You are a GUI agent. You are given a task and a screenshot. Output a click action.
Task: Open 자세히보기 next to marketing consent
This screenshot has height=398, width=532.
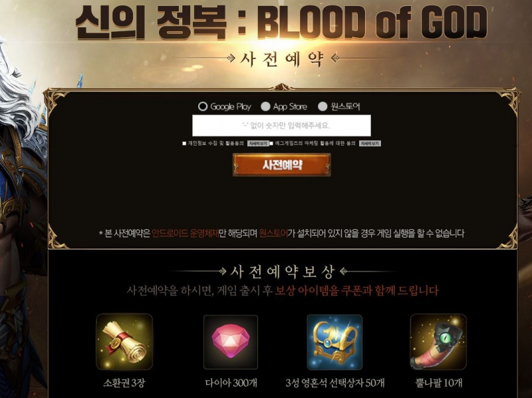click(x=370, y=144)
